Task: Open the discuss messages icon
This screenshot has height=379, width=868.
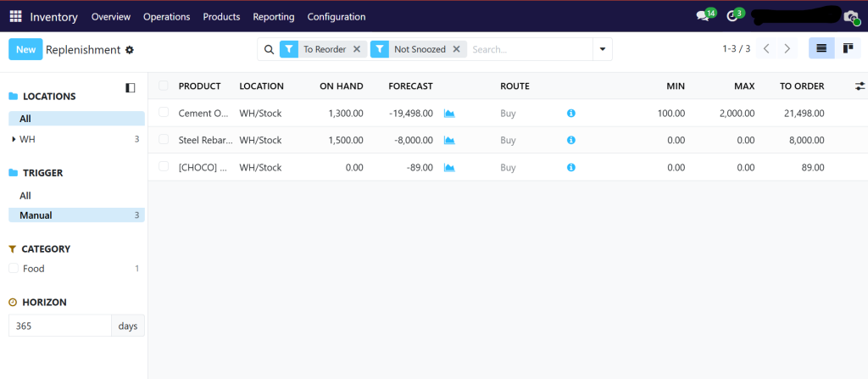Action: [x=704, y=16]
